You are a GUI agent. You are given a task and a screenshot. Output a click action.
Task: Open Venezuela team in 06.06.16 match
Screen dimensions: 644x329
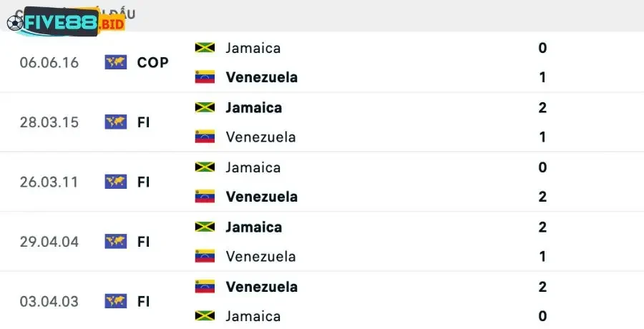pyautogui.click(x=261, y=77)
